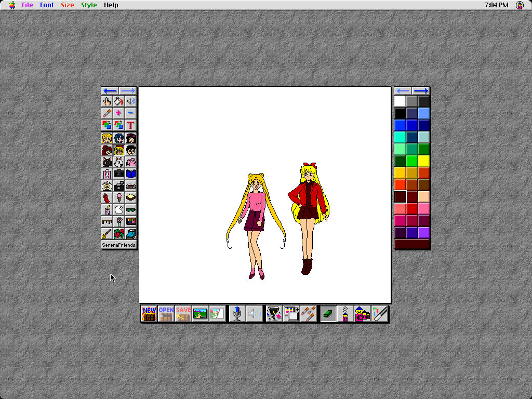Click the second colored squares swap tool
532x399 pixels.
click(119, 125)
